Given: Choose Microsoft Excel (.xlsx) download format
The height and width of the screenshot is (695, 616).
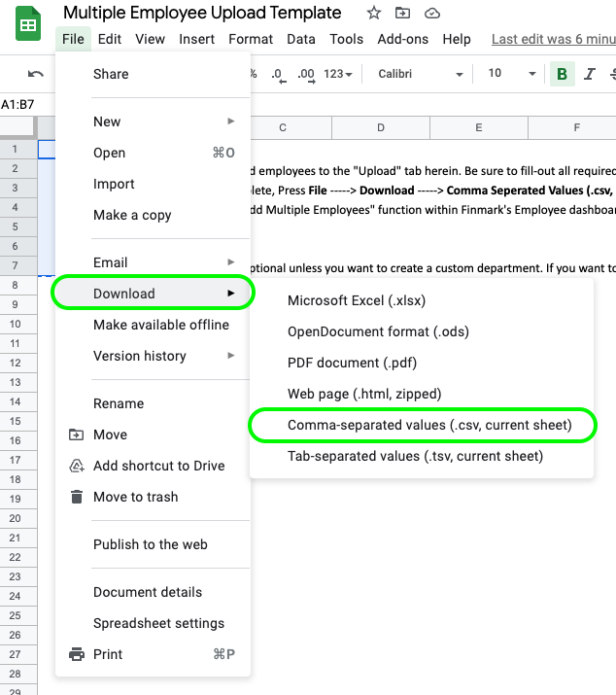Looking at the screenshot, I should 357,301.
